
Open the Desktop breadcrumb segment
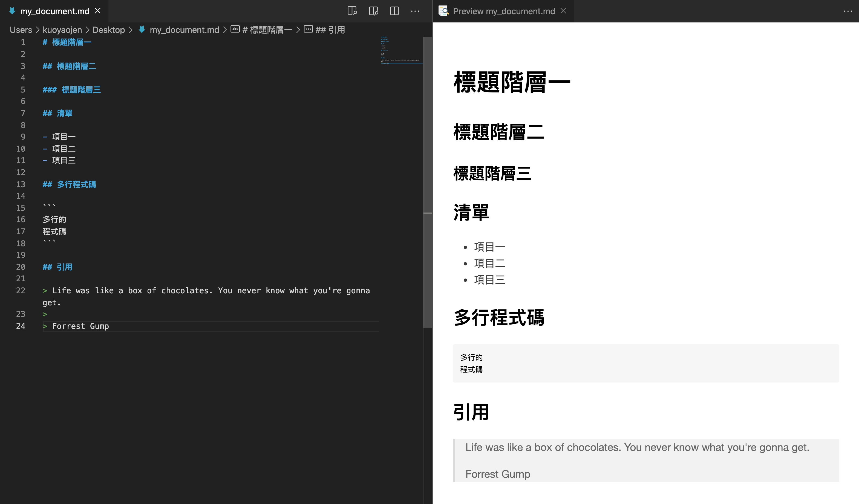(x=109, y=30)
